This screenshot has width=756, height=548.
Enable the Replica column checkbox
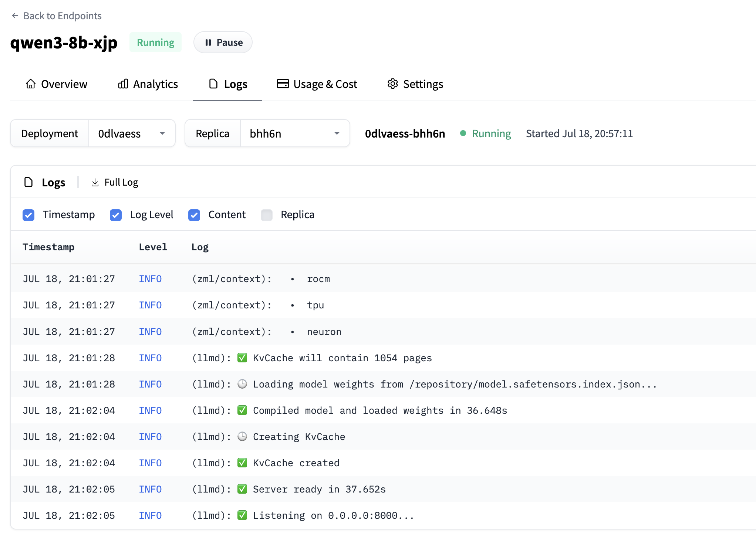pyautogui.click(x=267, y=215)
